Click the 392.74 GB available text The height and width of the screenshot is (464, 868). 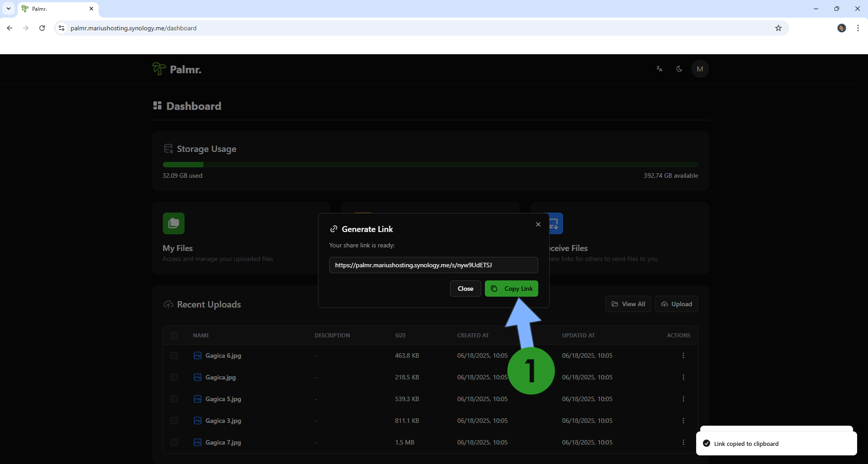[x=671, y=175]
